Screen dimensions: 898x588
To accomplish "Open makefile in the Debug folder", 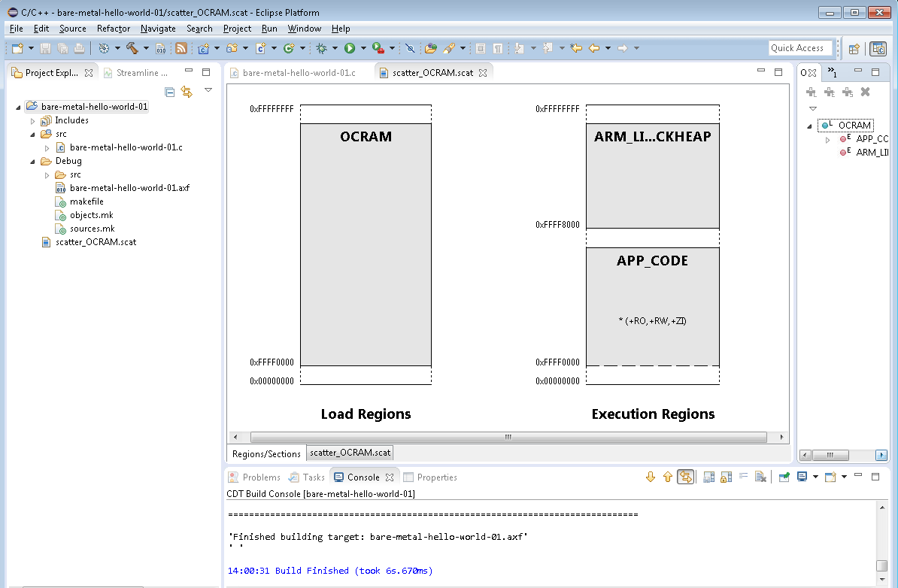I will (x=86, y=202).
